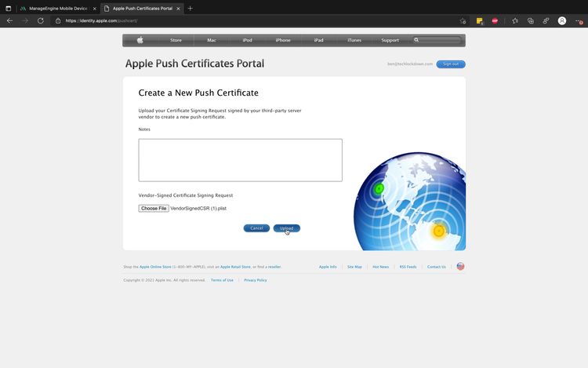The height and width of the screenshot is (368, 588).
Task: Open the browser profile avatar
Action: click(562, 21)
